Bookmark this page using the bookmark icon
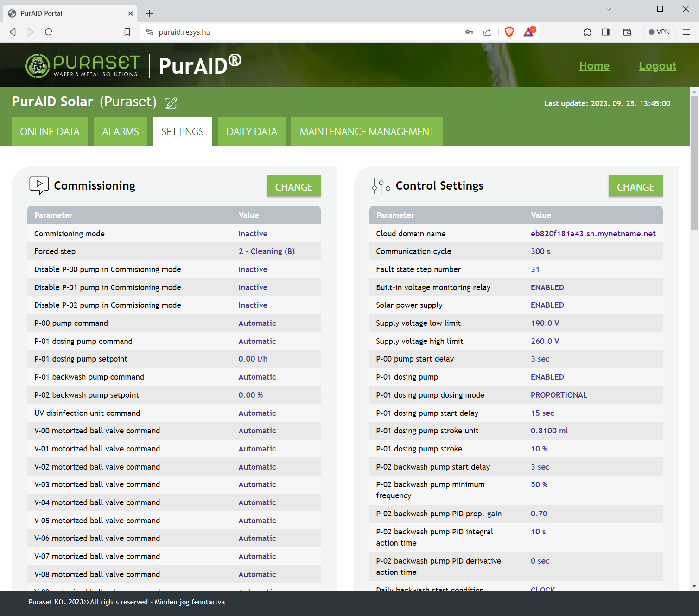 tap(127, 32)
